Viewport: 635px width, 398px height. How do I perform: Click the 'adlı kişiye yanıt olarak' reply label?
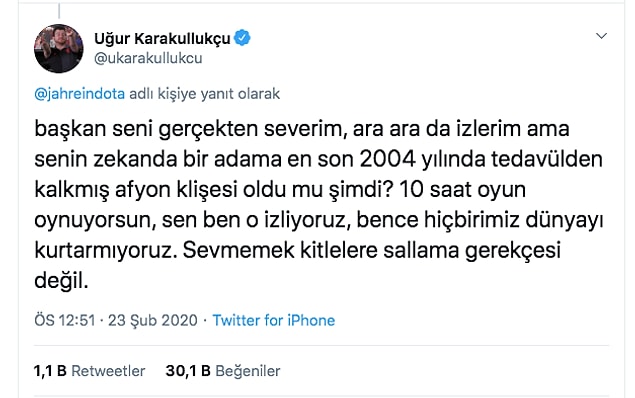205,94
